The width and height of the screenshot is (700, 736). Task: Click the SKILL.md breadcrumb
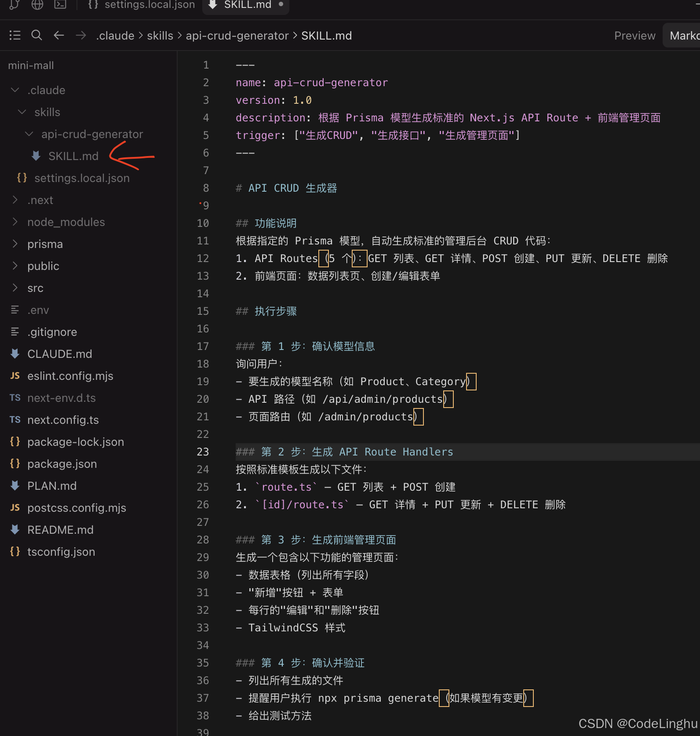pyautogui.click(x=326, y=36)
